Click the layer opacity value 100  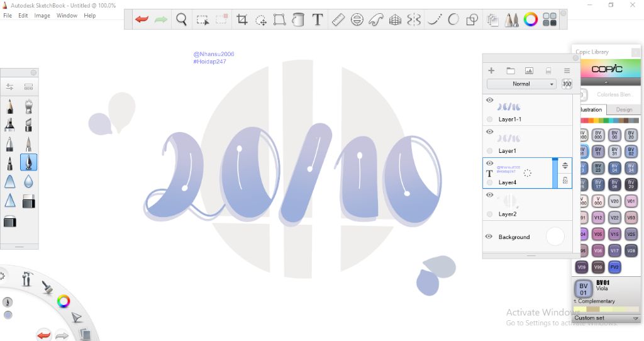click(x=567, y=84)
